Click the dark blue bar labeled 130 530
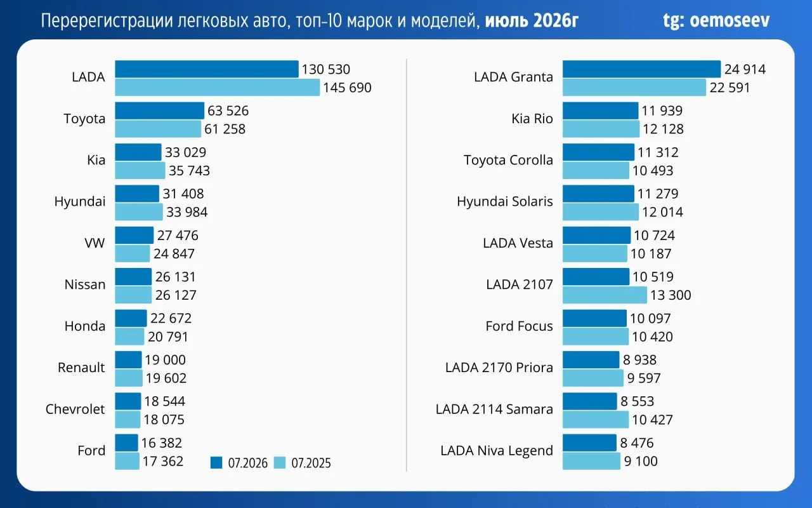This screenshot has width=812, height=508. [x=207, y=69]
